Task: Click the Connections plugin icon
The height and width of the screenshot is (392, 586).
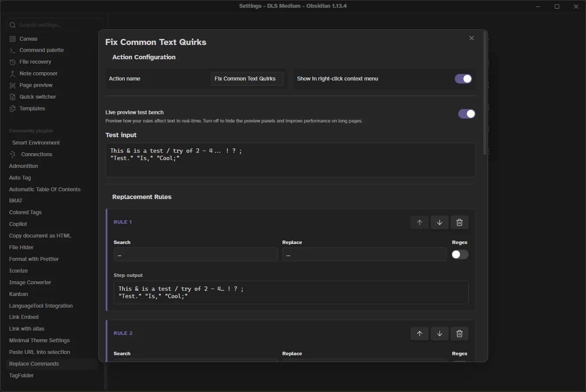Action: tap(13, 154)
